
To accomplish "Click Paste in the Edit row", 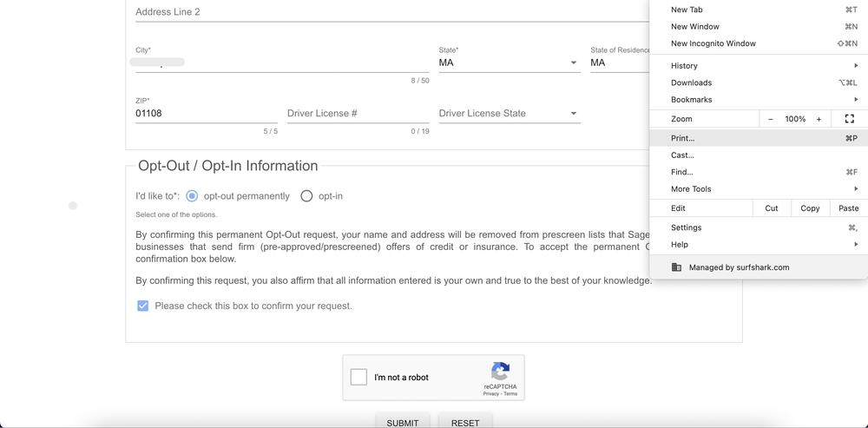I will point(849,208).
